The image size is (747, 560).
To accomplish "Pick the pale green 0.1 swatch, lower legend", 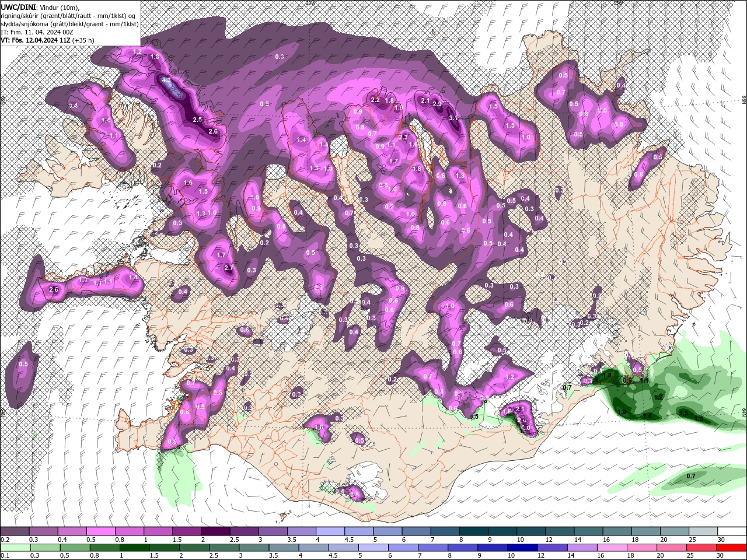I will [16, 548].
